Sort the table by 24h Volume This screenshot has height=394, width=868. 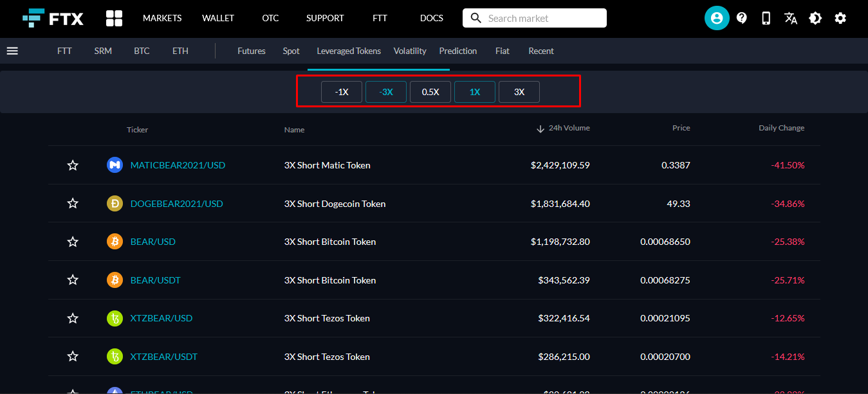click(568, 128)
